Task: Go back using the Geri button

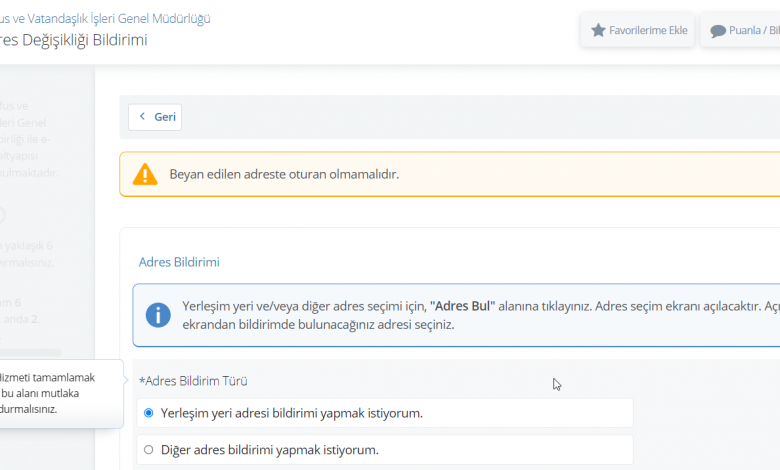Action: 155,117
